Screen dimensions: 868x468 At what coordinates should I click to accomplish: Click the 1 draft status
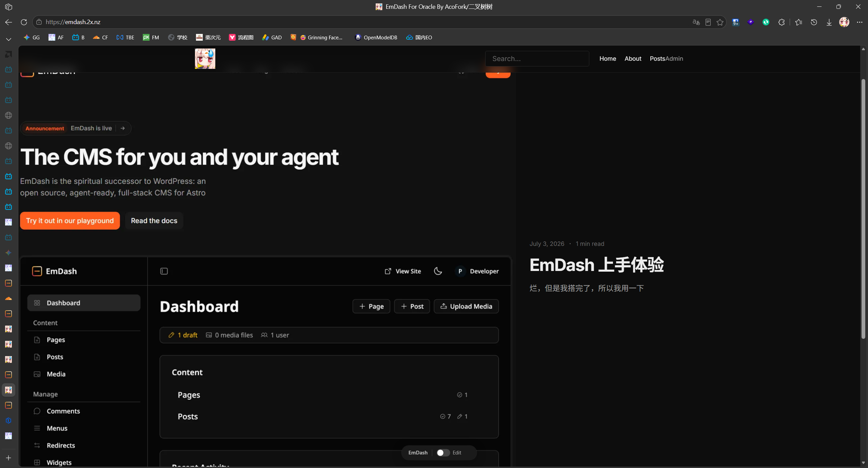click(183, 335)
